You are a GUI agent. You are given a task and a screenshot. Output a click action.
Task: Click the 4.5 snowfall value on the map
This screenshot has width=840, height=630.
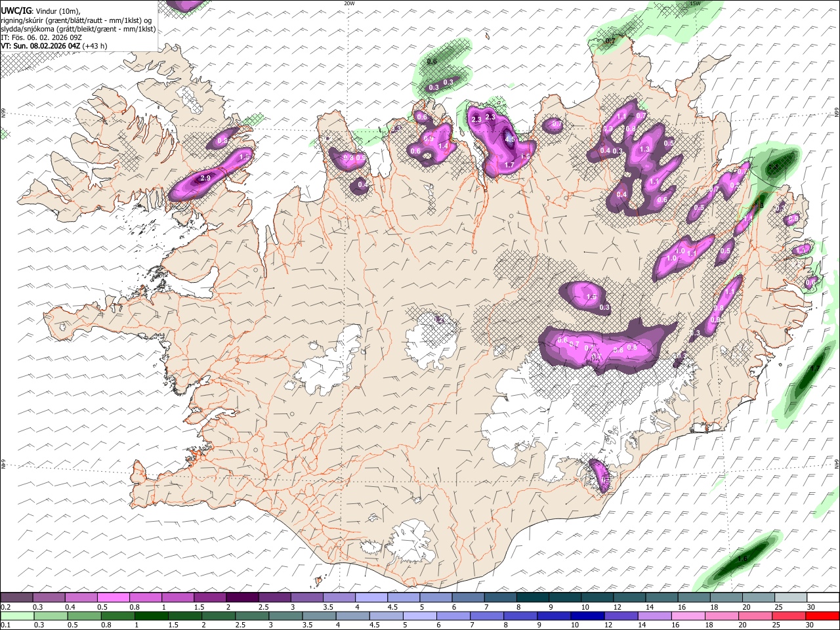[x=511, y=138]
